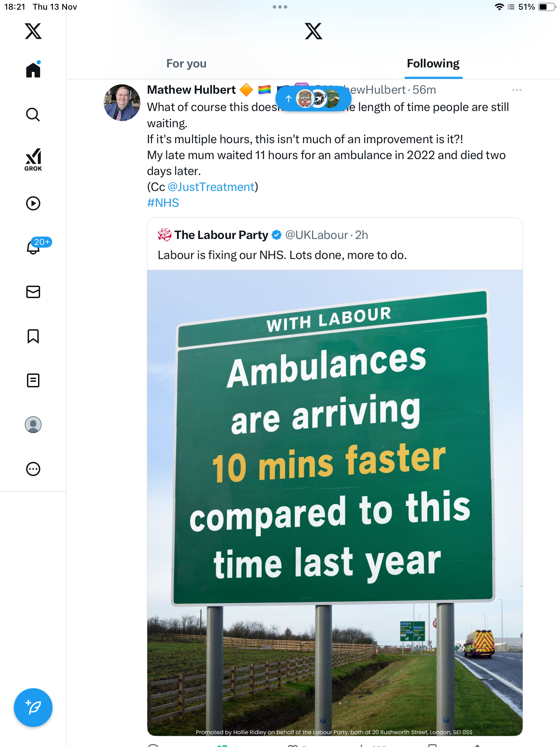Open the #NHS hashtag link
This screenshot has width=560, height=747.
(x=163, y=203)
